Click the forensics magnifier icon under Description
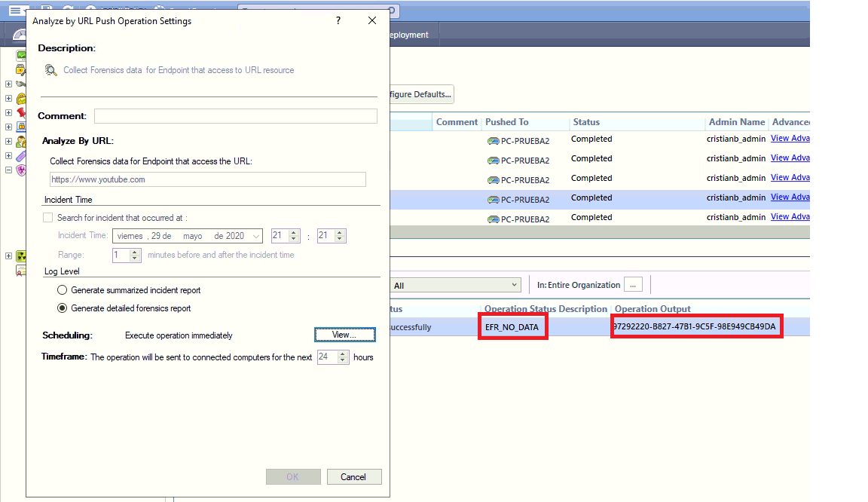 pos(50,70)
